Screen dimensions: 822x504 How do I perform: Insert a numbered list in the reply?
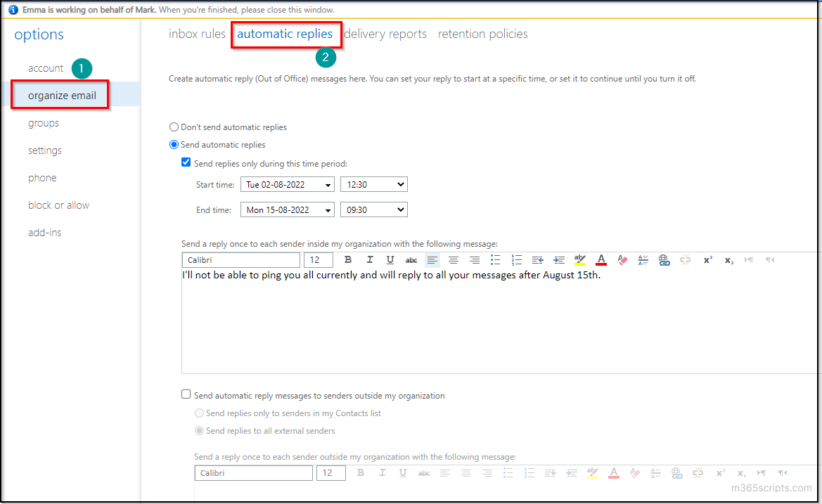[517, 259]
